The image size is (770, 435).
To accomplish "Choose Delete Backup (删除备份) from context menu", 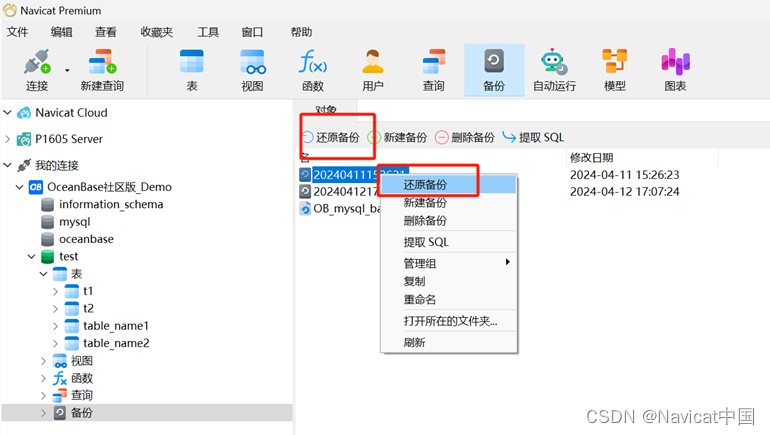I will [449, 221].
